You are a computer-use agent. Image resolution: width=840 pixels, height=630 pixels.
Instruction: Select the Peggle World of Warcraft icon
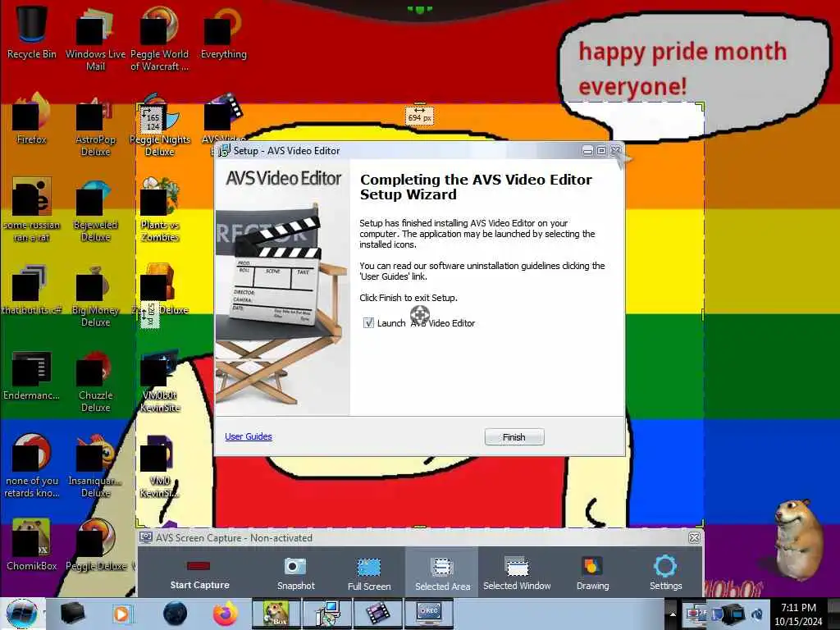(x=160, y=39)
